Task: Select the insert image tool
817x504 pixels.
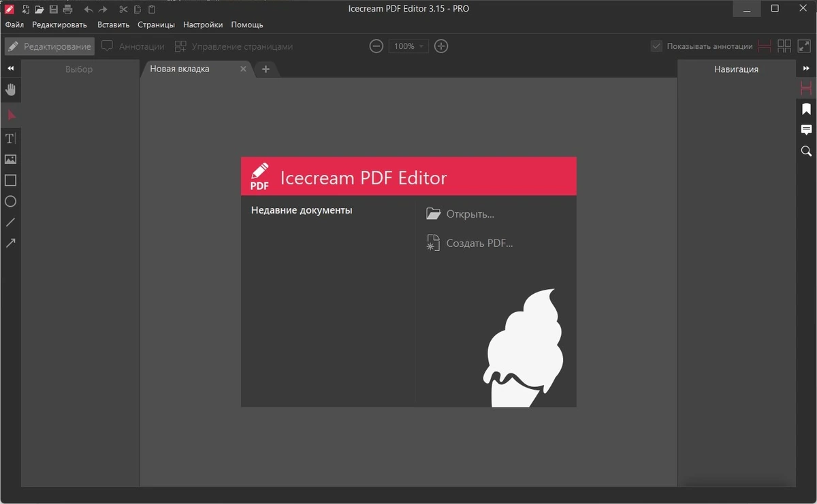Action: tap(10, 159)
